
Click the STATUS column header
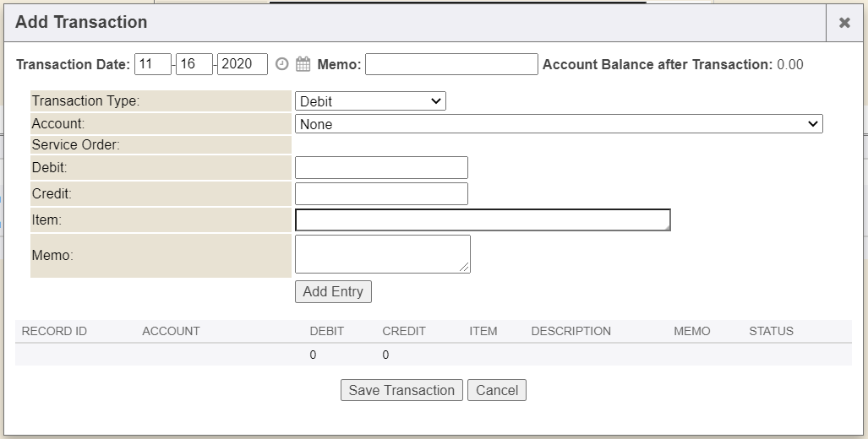(771, 331)
